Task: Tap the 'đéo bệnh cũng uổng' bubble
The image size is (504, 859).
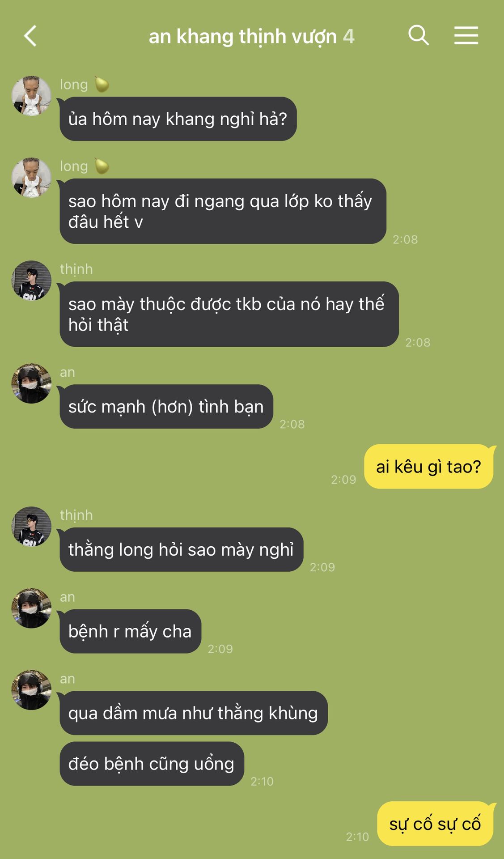Action: [x=152, y=764]
